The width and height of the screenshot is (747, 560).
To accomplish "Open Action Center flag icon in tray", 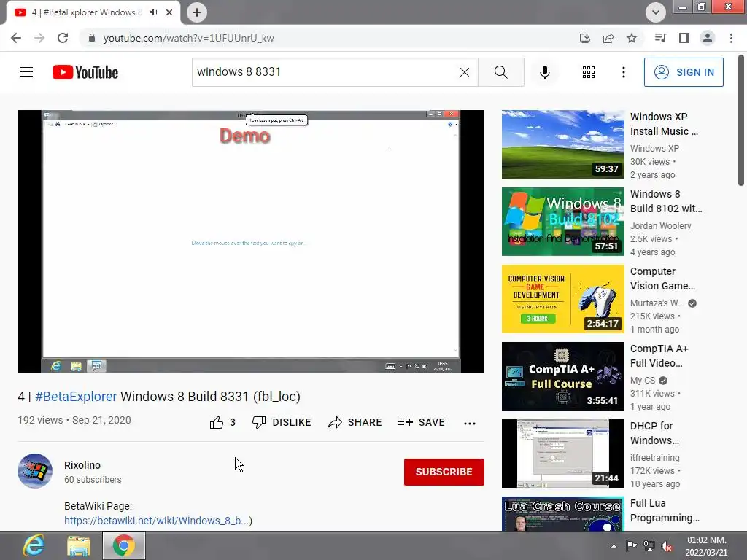I will coord(631,546).
